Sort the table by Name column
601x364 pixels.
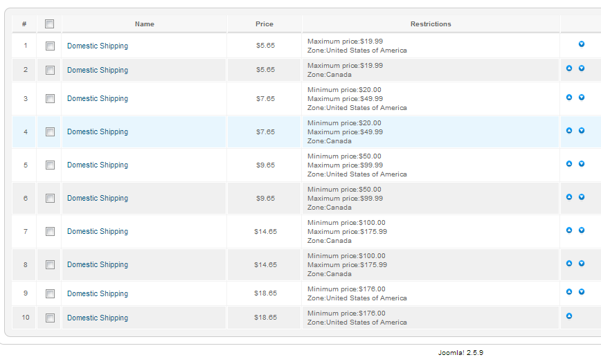(145, 24)
